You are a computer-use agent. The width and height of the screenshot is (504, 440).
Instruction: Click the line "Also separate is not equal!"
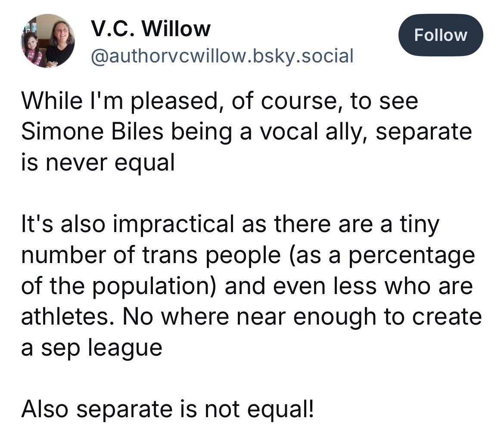(x=168, y=409)
